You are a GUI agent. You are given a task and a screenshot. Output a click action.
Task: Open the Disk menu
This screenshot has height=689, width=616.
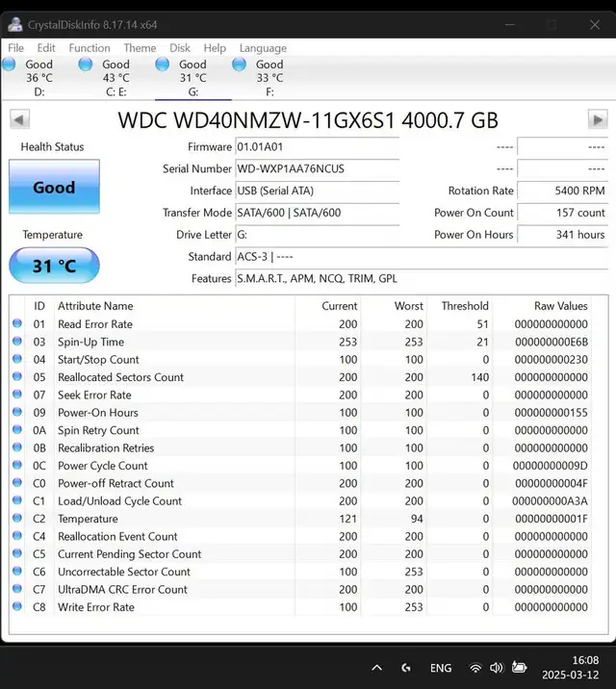pos(180,48)
